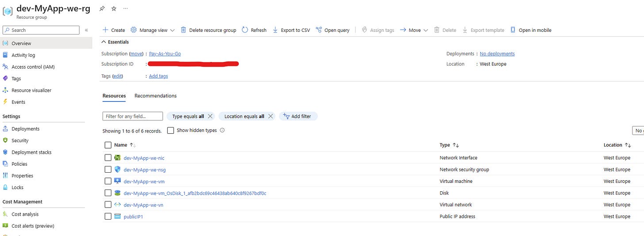Viewport: 644px width, 236px height.
Task: Click the Deployments sidebar icon
Action: coord(5,129)
